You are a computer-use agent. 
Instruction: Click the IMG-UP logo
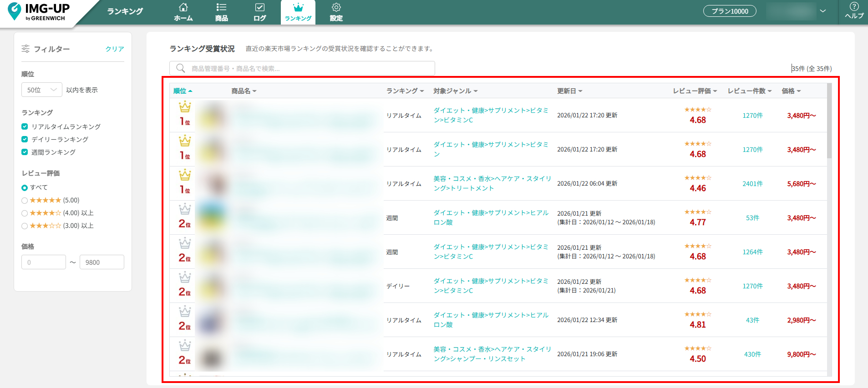tap(39, 12)
